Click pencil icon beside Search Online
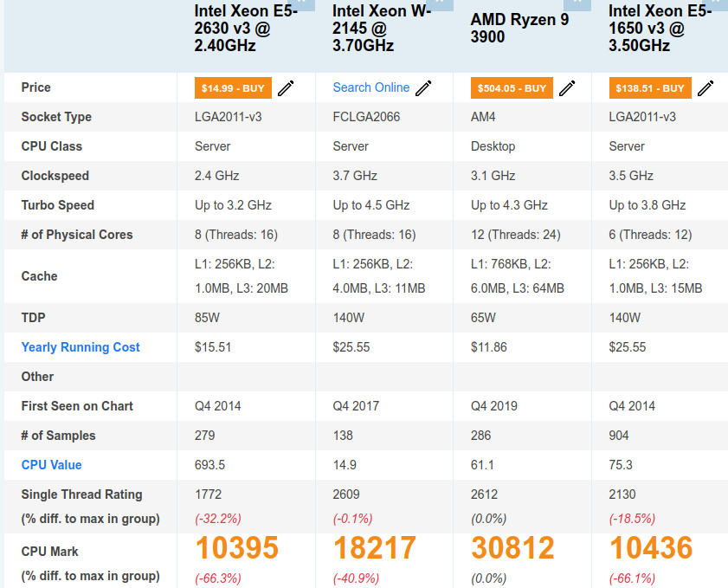 424,88
